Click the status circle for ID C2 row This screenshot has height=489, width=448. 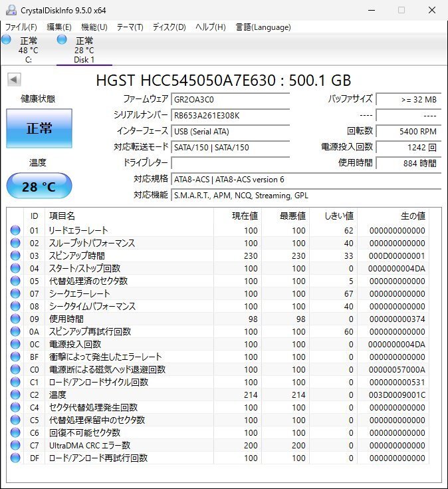tap(15, 395)
